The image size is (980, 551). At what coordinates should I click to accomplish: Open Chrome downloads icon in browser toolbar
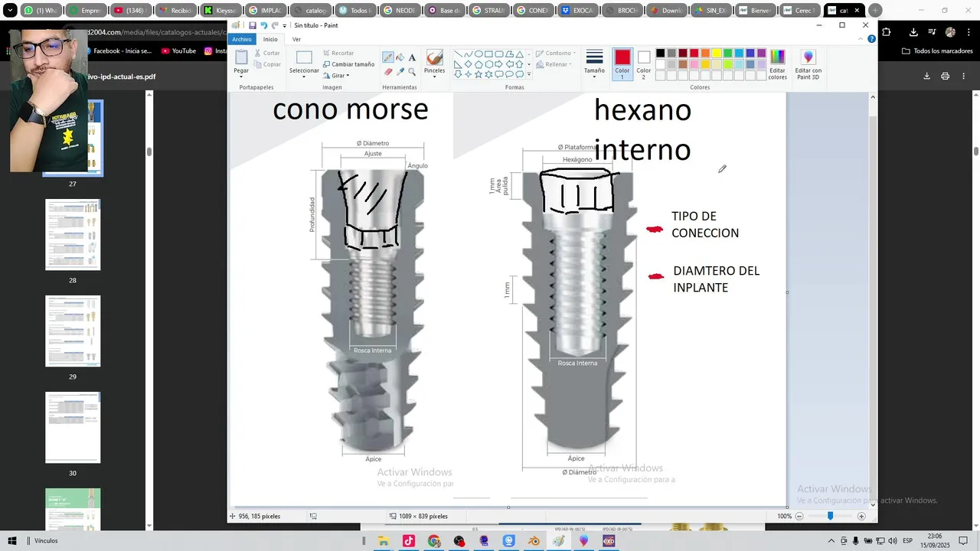coord(913,32)
